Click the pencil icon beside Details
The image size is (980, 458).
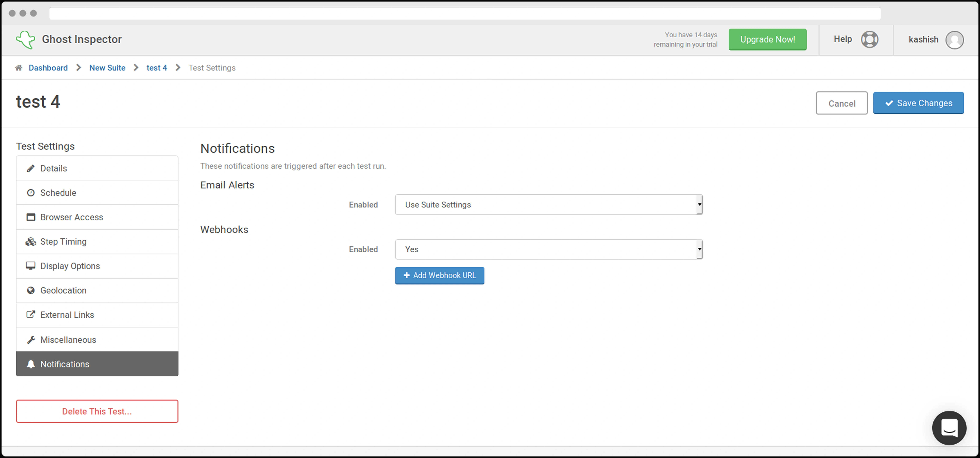click(x=31, y=168)
